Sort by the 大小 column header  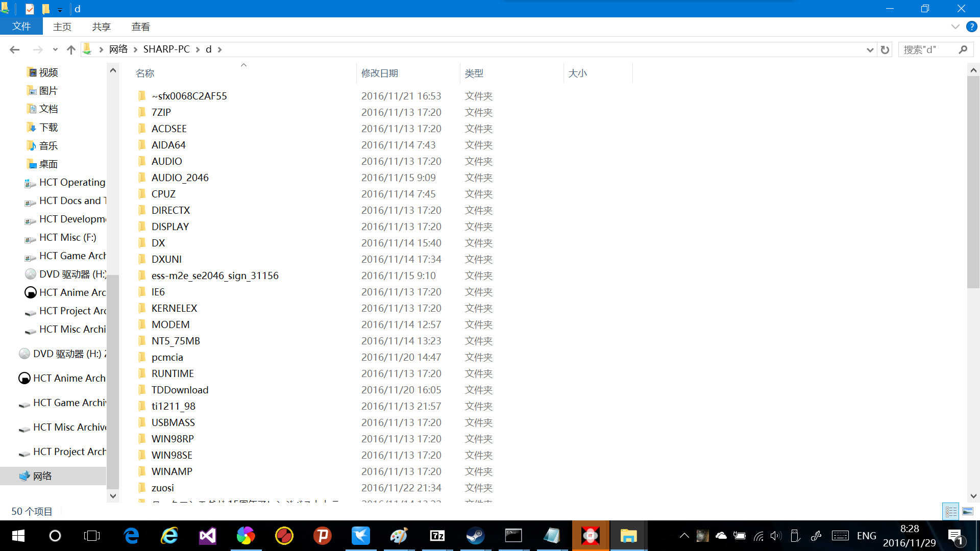pyautogui.click(x=578, y=73)
